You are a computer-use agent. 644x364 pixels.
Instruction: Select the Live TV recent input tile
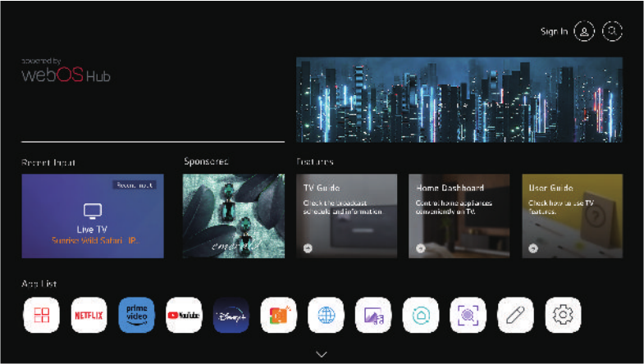(x=92, y=216)
